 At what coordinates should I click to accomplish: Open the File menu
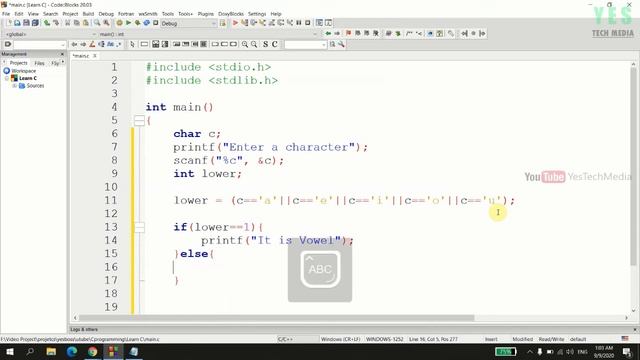pos(6,14)
